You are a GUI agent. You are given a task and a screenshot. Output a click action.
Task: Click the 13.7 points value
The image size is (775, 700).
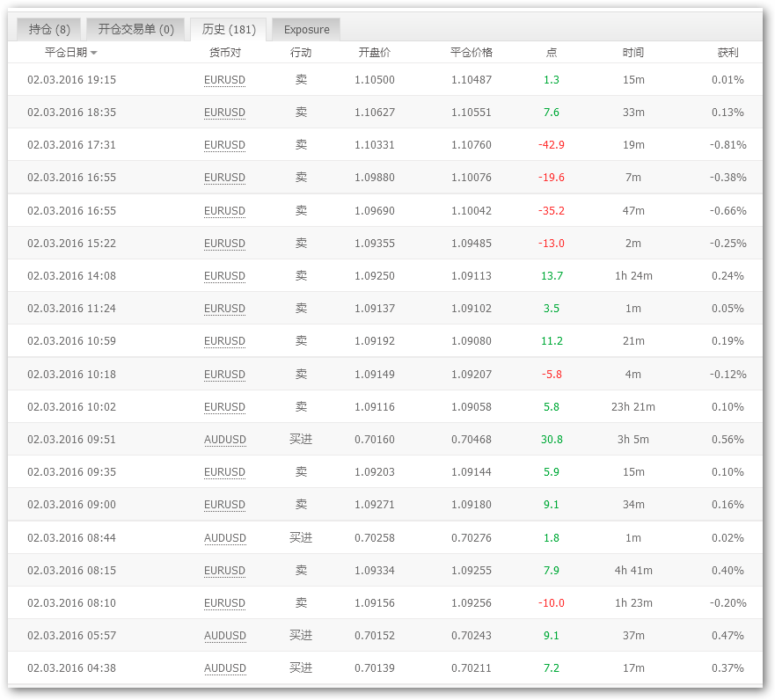552,276
